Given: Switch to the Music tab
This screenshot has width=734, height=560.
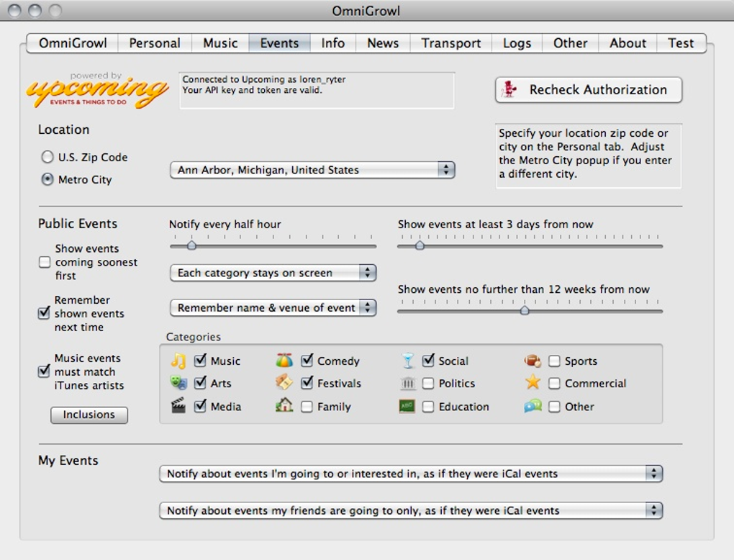Looking at the screenshot, I should (x=220, y=43).
